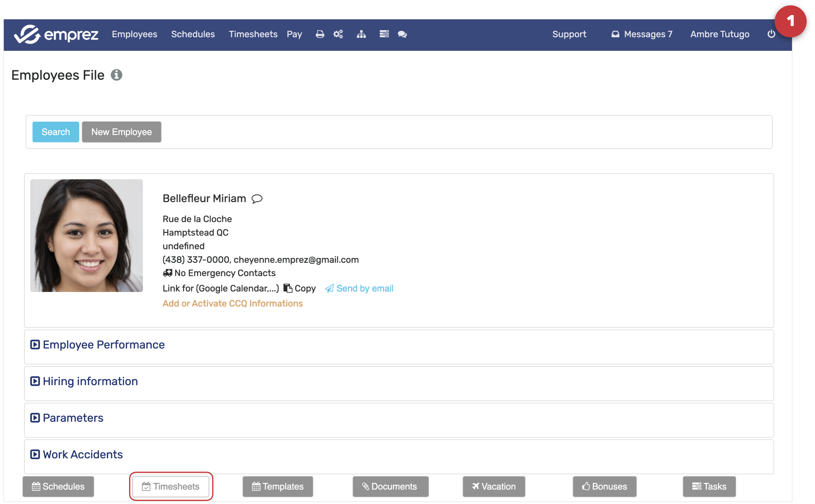The width and height of the screenshot is (815, 504).
Task: Expand the Hiring information section
Action: pos(90,381)
